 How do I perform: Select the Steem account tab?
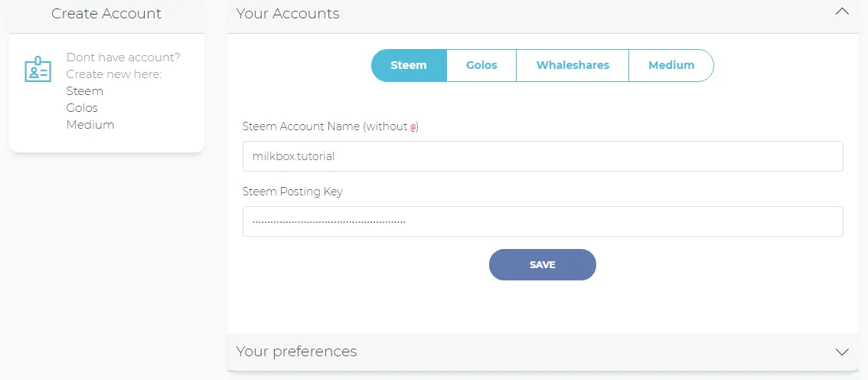(x=409, y=65)
